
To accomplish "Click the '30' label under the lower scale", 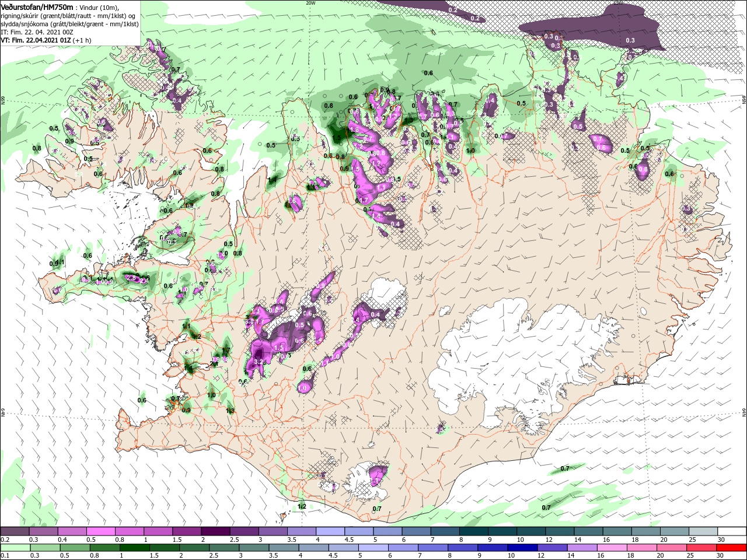I will pyautogui.click(x=721, y=556).
